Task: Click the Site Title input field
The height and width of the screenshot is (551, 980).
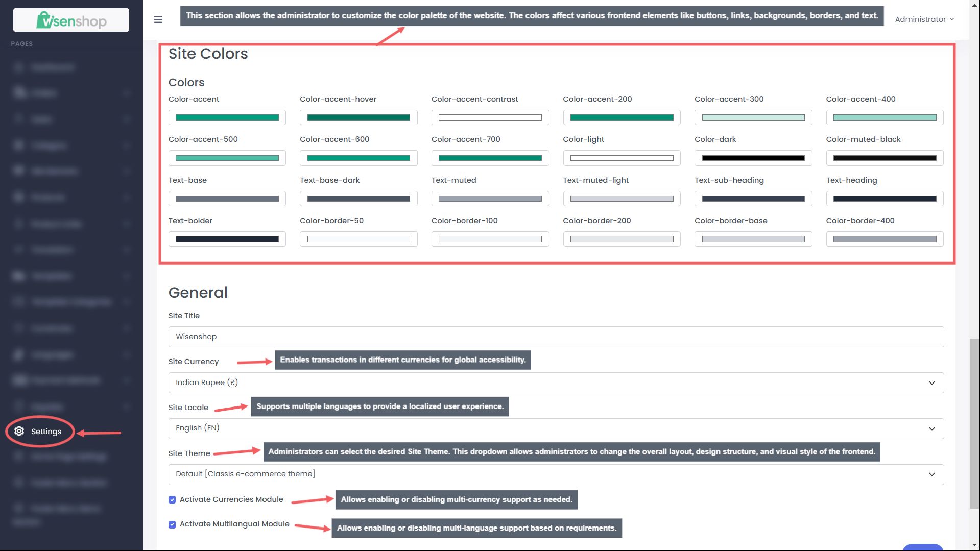Action: [556, 337]
